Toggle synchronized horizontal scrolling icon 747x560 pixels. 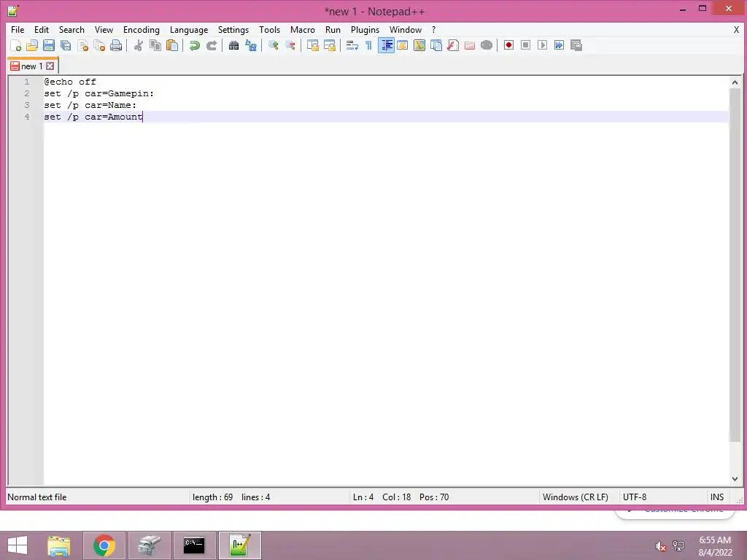[330, 45]
